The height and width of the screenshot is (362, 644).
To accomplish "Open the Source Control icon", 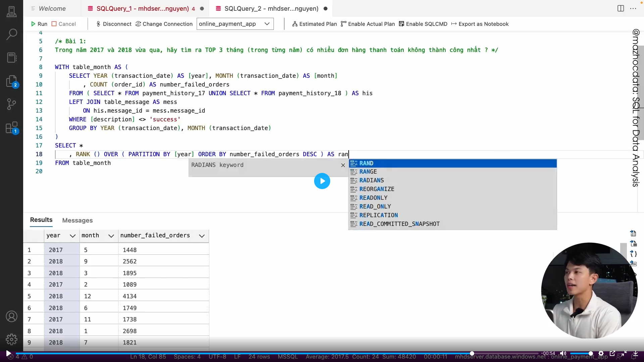I will 11,104.
